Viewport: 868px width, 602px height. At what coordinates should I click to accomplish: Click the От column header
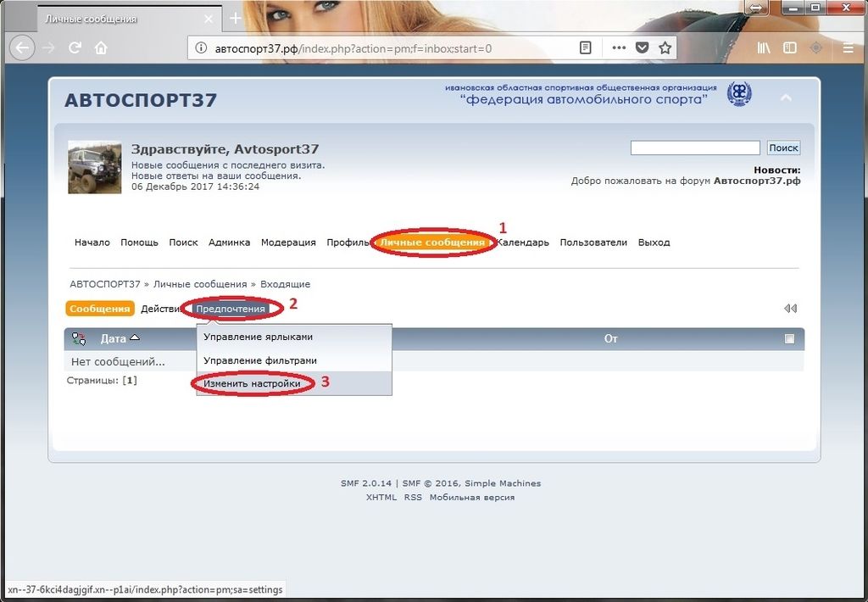610,338
